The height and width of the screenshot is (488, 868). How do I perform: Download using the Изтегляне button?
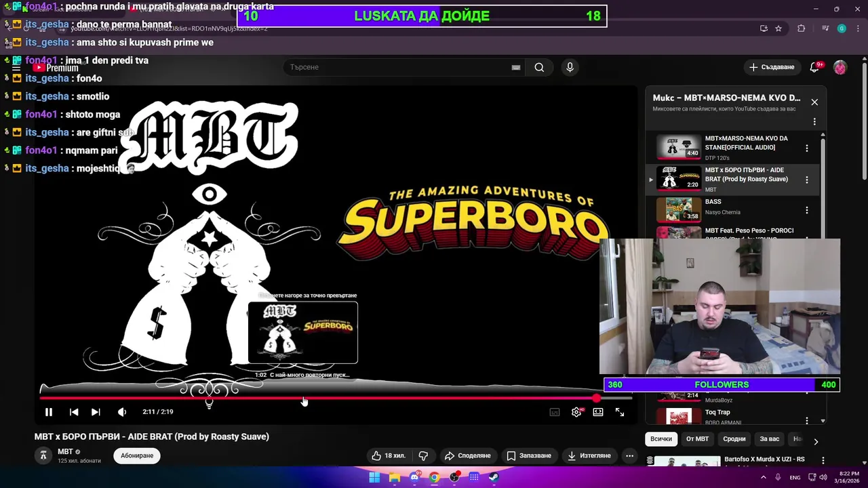point(589,455)
